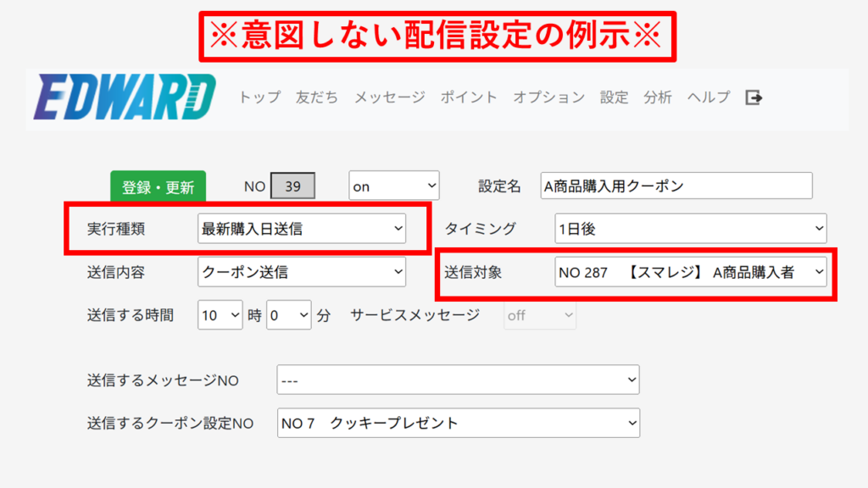868x488 pixels.
Task: Open the 送信対象 dropdown
Action: [x=690, y=272]
